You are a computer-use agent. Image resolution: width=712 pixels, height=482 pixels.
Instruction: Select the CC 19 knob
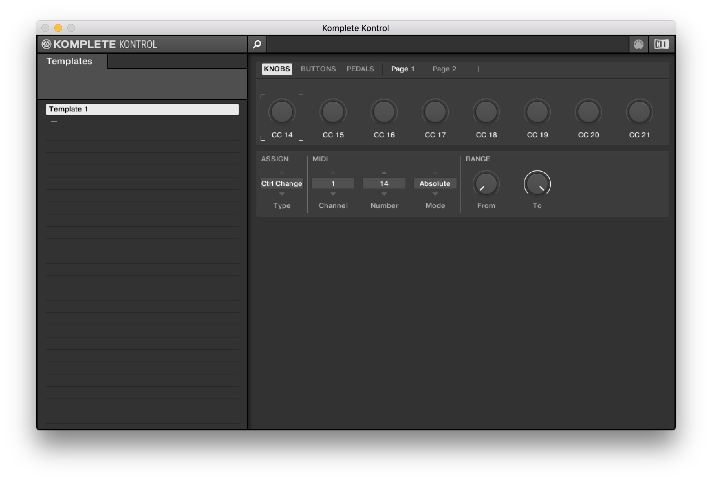537,111
